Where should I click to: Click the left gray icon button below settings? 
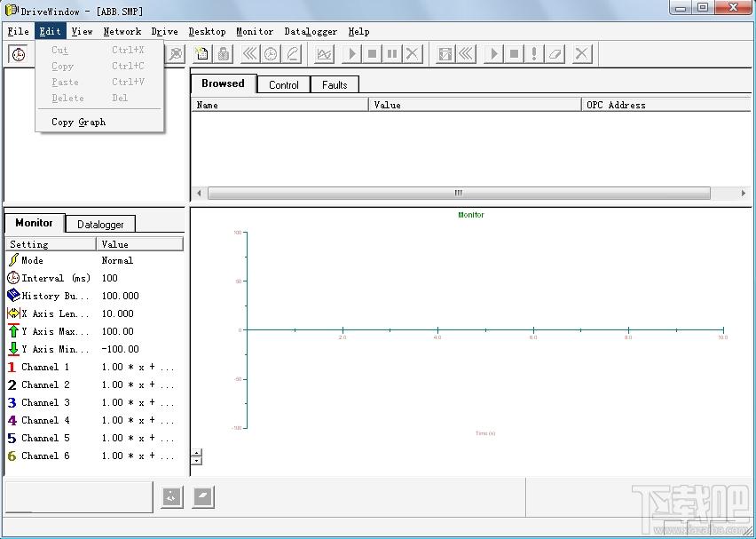[x=172, y=496]
